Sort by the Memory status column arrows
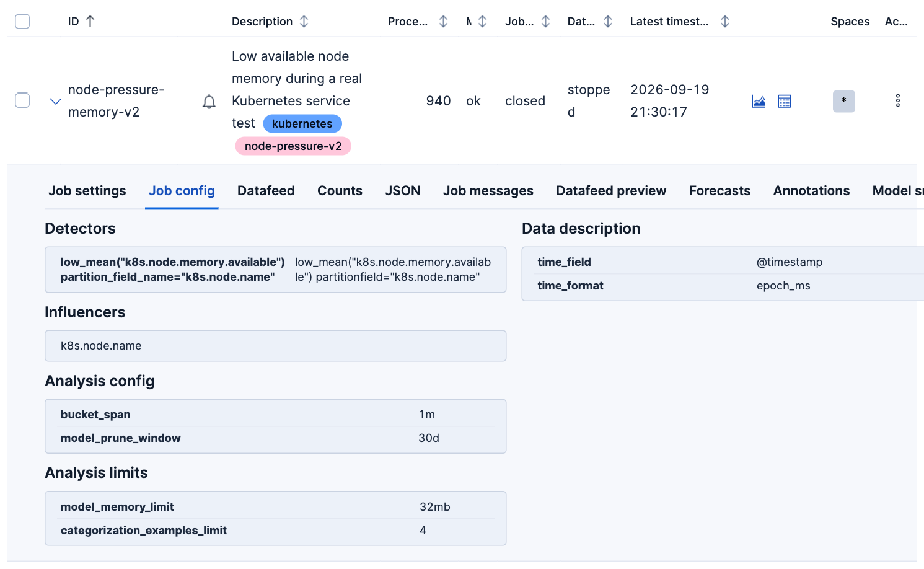924x569 pixels. tap(482, 21)
